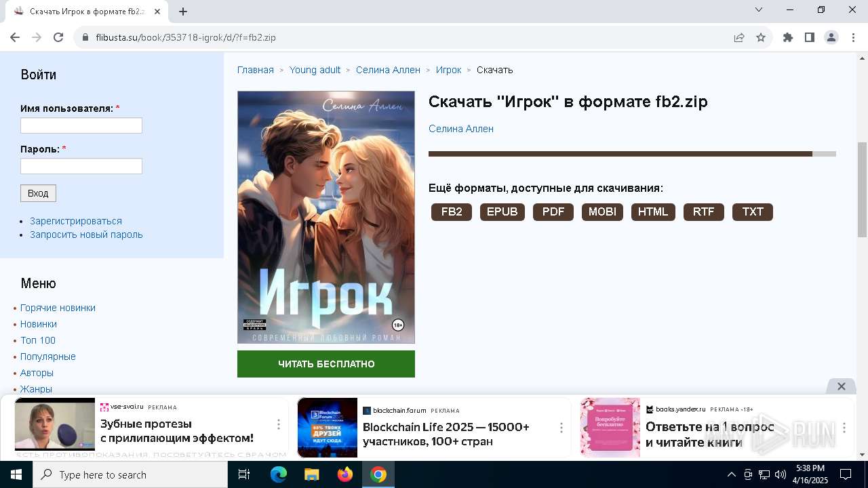
Task: Launch Microsoft Edge from taskbar
Action: pos(279,474)
